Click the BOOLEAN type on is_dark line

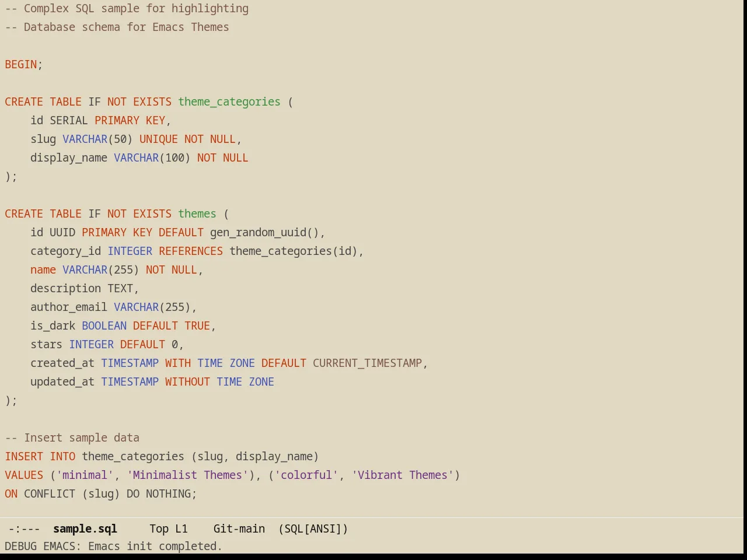coord(104,325)
